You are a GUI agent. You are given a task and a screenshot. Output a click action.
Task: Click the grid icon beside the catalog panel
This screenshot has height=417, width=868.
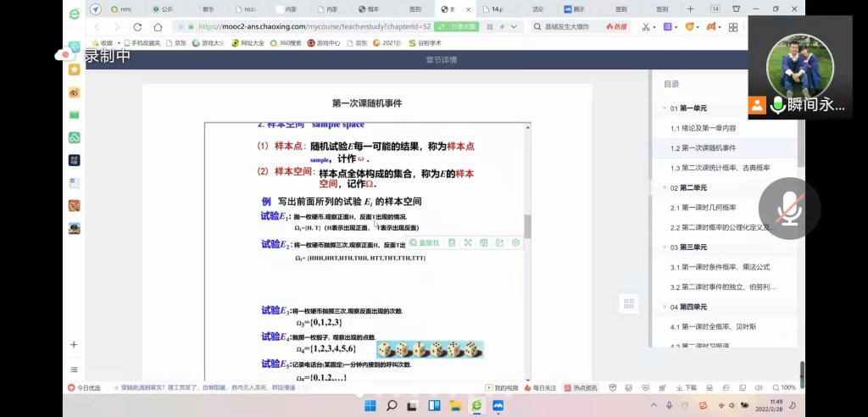click(x=628, y=304)
